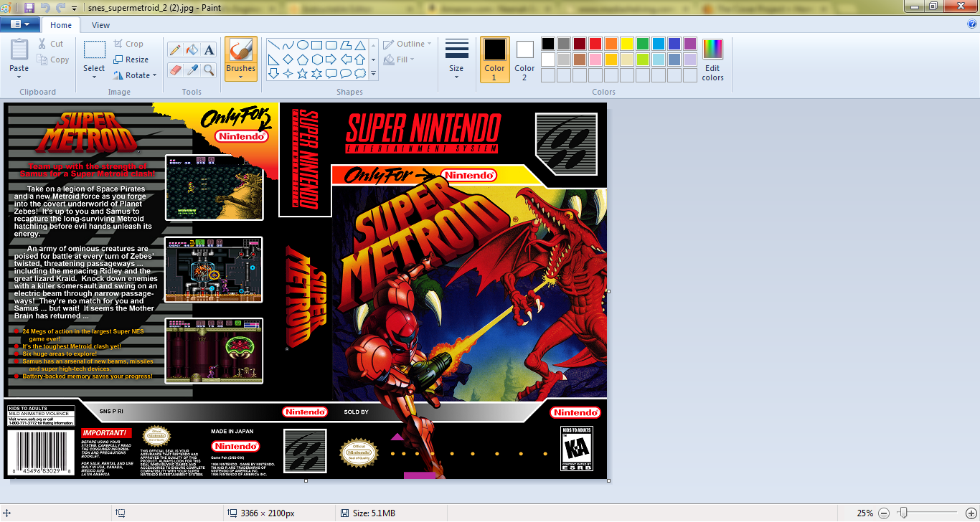Select Color 2 background button
The height and width of the screenshot is (522, 980).
point(524,59)
